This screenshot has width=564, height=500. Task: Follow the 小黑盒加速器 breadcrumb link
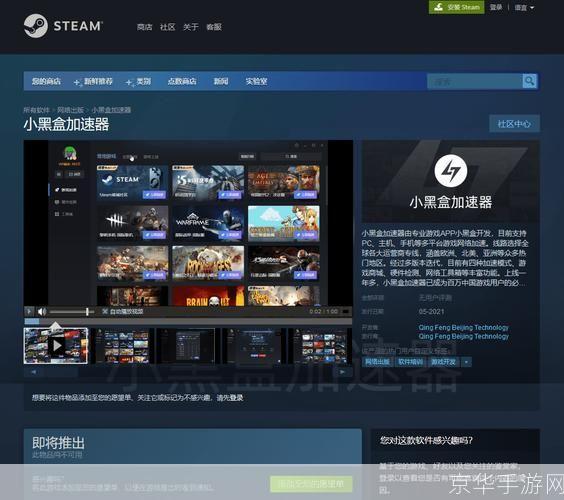point(111,110)
